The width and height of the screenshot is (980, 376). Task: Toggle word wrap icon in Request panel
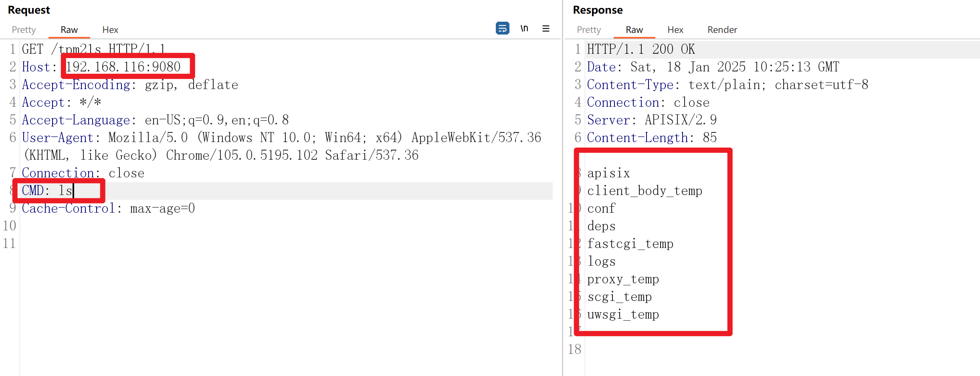point(502,28)
